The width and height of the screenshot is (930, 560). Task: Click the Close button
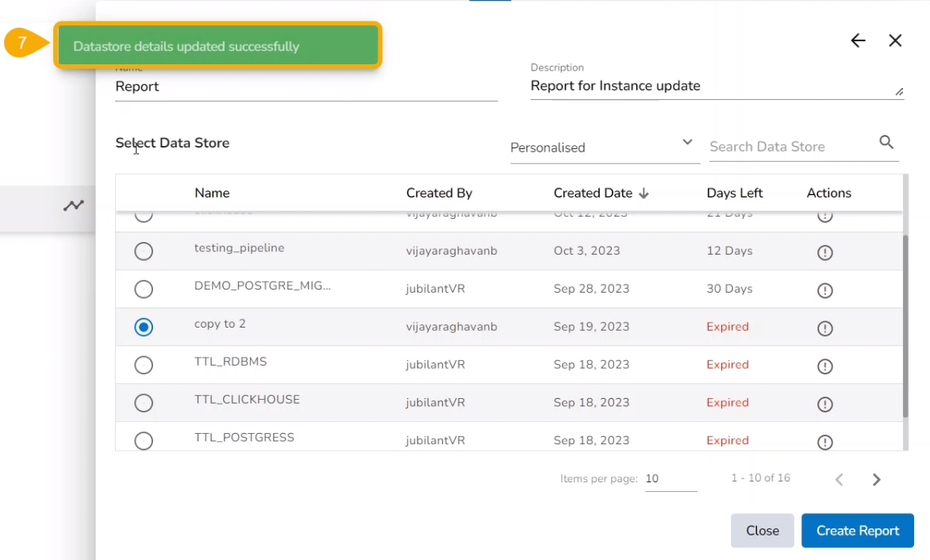[x=762, y=531]
